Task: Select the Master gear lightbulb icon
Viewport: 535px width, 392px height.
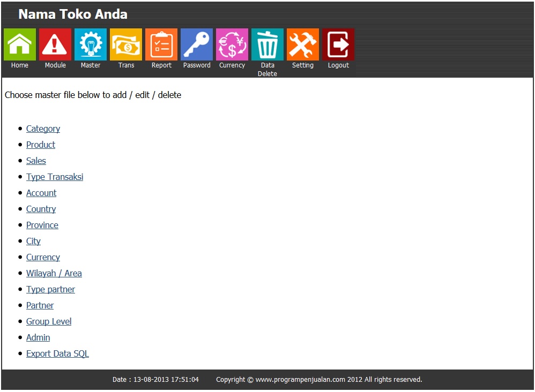Action: tap(91, 44)
